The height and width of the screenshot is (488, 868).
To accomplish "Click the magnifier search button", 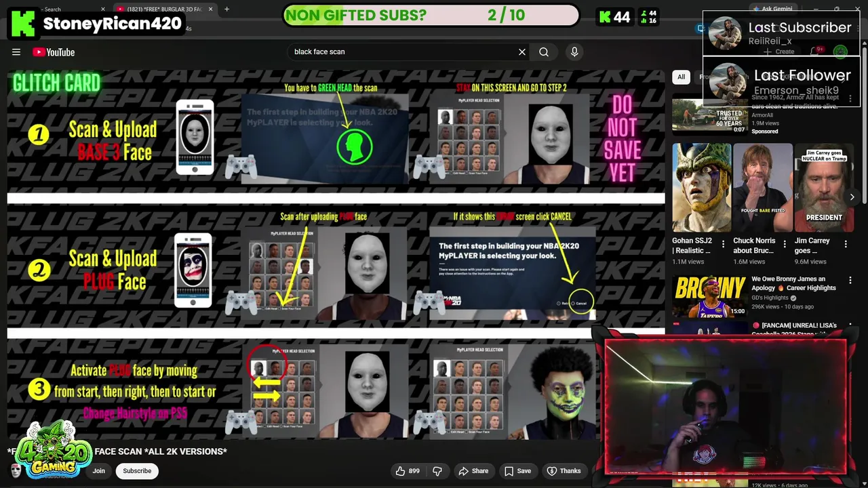I will [544, 52].
